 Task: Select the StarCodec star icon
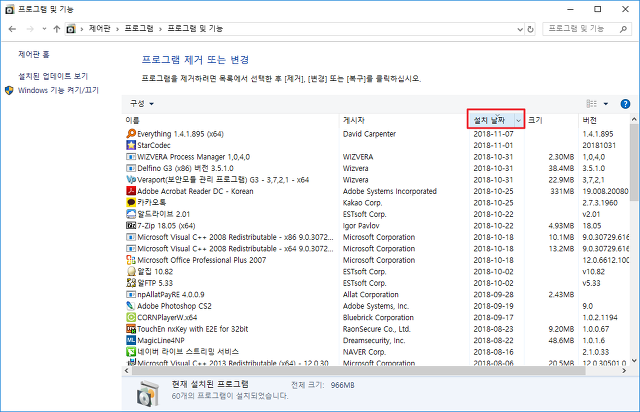[131, 145]
